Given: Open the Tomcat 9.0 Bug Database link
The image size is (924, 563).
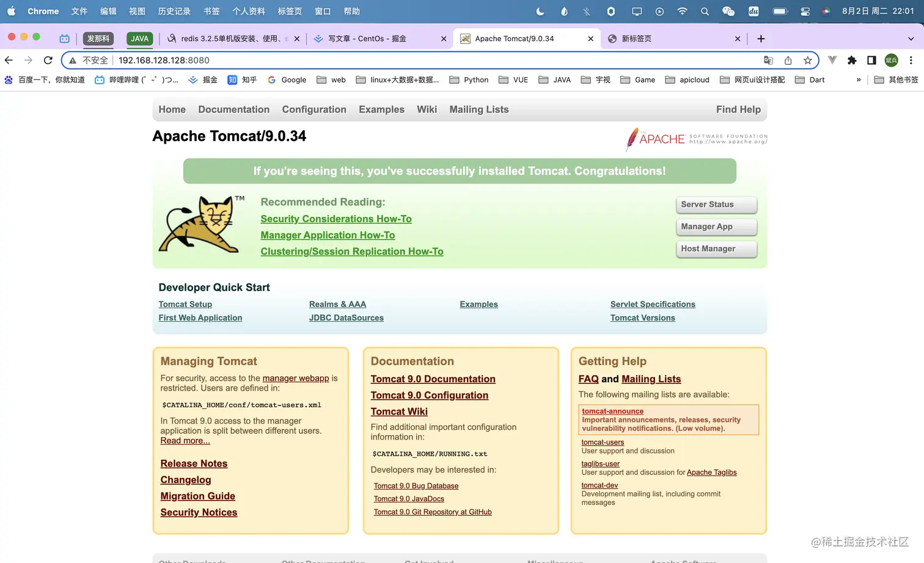Looking at the screenshot, I should 416,486.
